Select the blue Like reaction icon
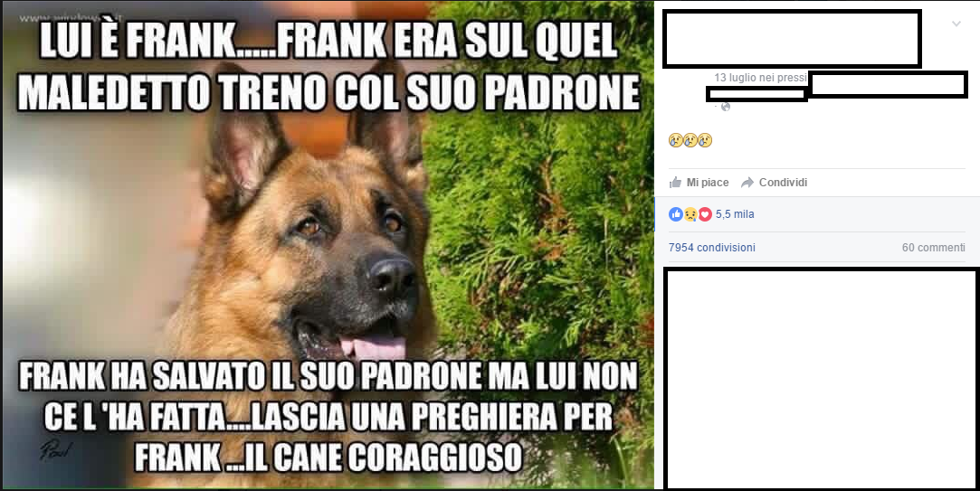 (x=676, y=214)
